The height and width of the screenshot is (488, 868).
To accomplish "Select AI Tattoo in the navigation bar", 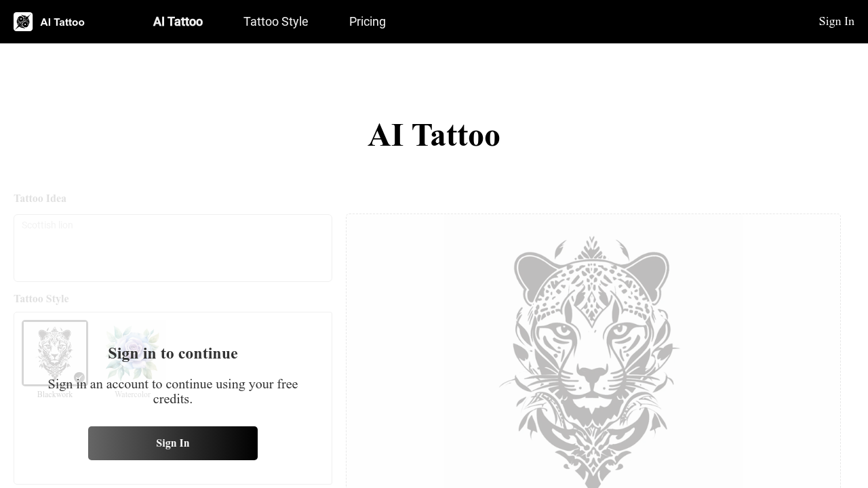I will (178, 22).
